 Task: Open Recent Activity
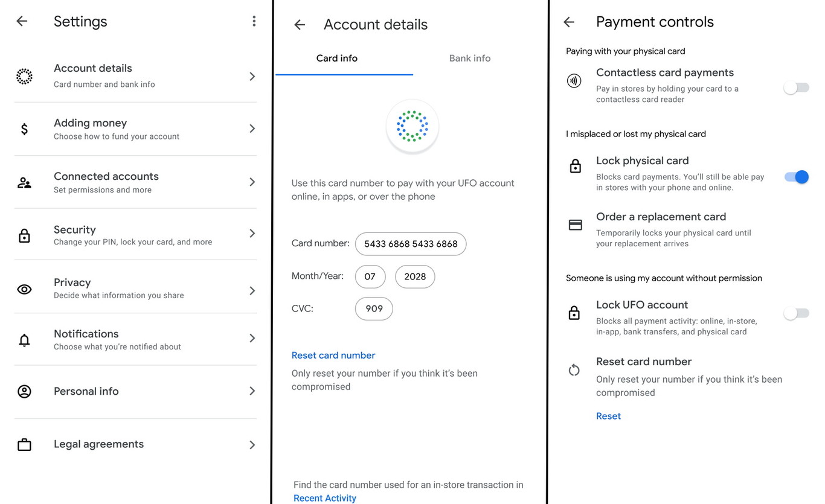[324, 497]
